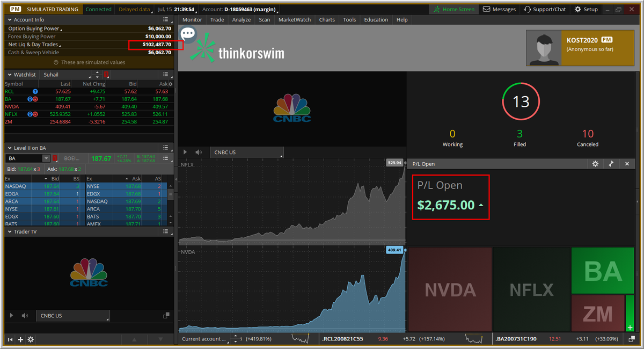Click the Delayed data status indicator
Viewport: 644px width, 349px height.
point(134,9)
